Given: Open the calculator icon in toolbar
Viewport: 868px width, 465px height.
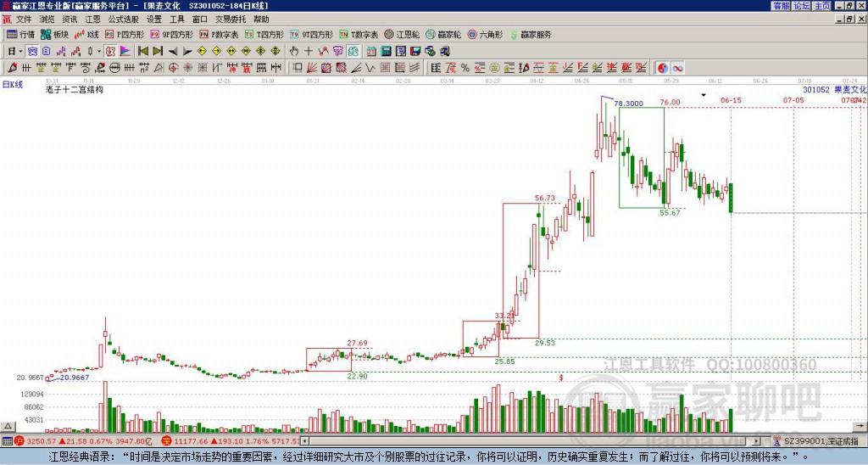Looking at the screenshot, I should [x=386, y=52].
